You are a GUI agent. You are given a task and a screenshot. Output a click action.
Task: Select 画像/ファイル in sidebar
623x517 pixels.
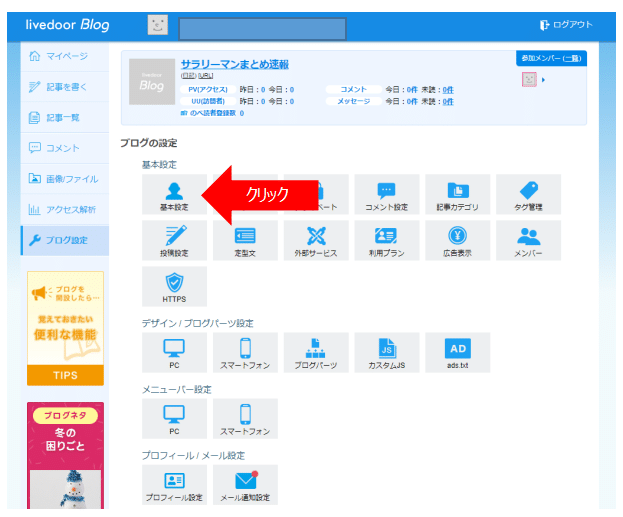click(65, 179)
